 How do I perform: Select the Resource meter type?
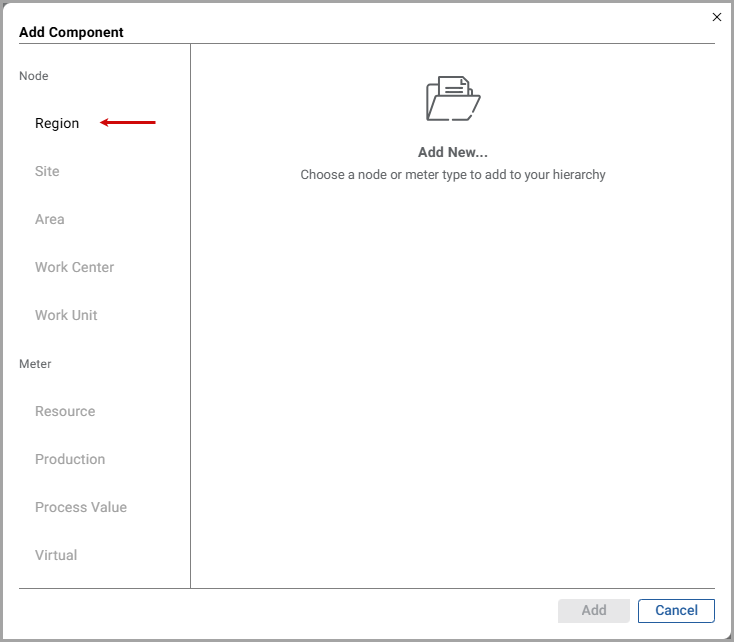[x=65, y=411]
